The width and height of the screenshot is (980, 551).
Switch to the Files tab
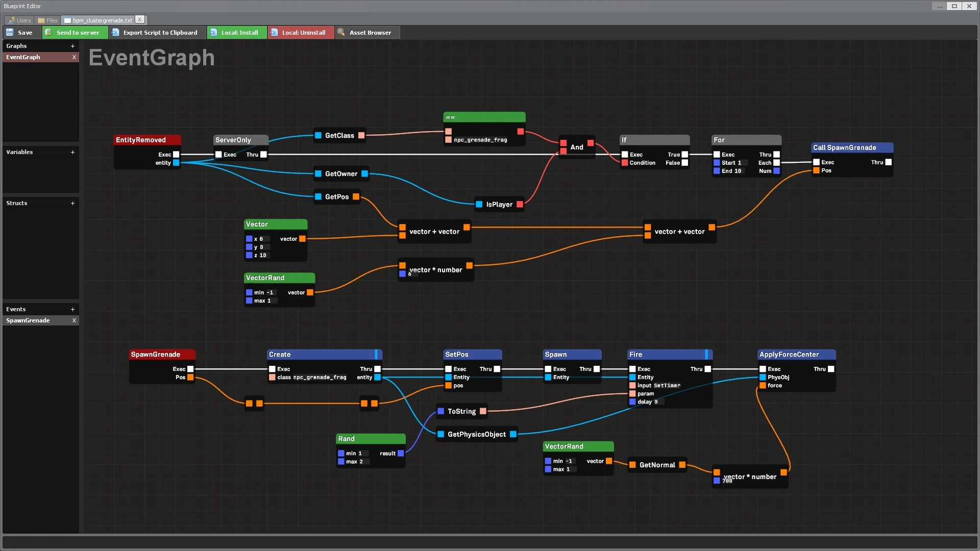click(48, 20)
